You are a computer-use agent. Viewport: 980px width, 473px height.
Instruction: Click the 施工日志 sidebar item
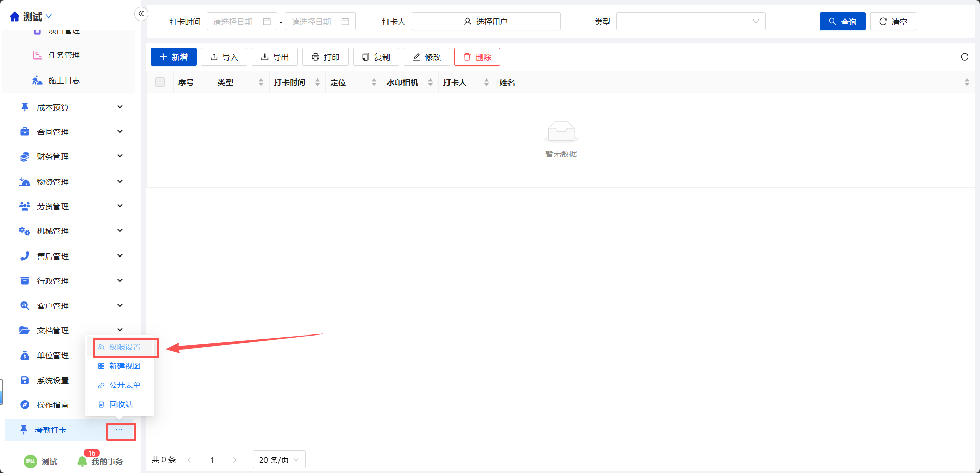(64, 81)
